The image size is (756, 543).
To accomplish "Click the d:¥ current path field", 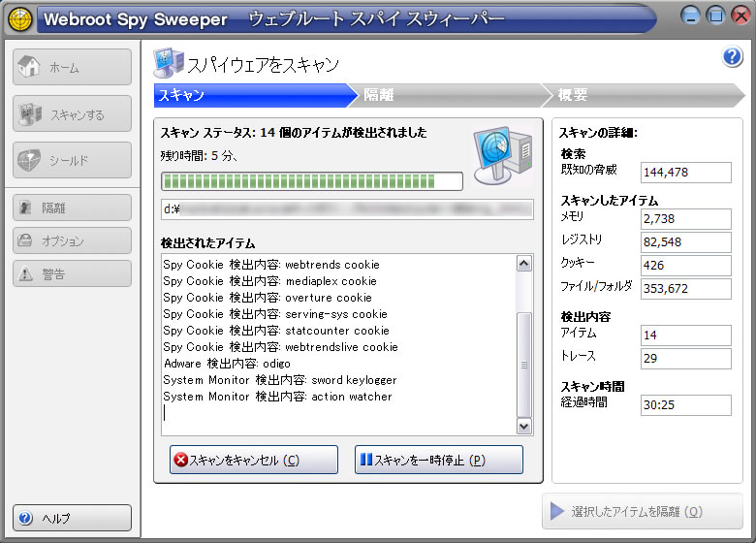I will pos(347,209).
